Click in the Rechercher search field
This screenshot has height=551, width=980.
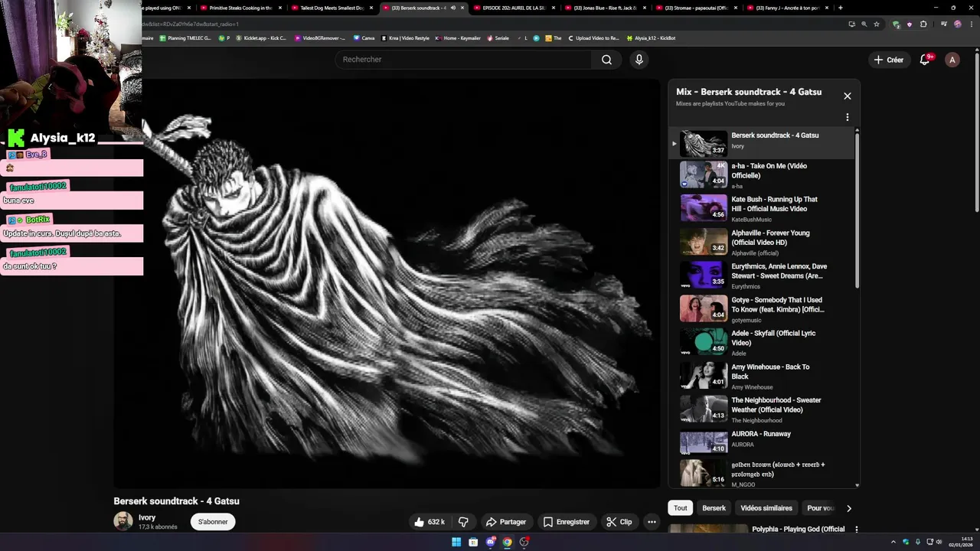pyautogui.click(x=463, y=60)
